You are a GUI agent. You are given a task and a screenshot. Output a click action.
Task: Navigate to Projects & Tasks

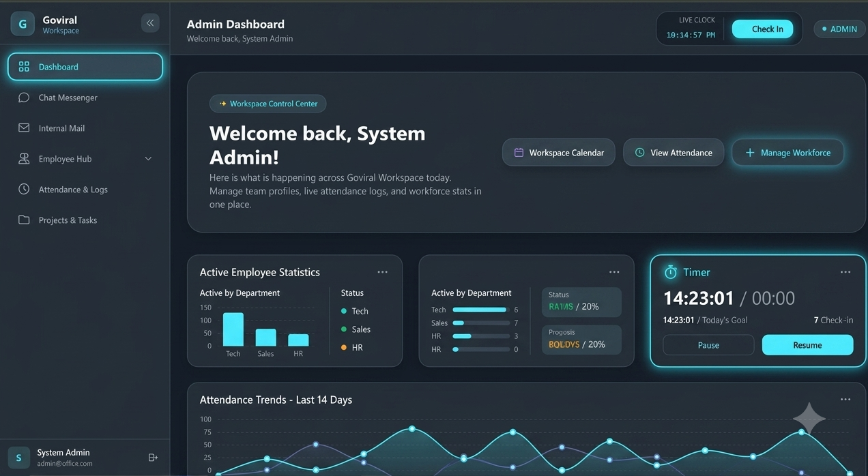click(85, 220)
